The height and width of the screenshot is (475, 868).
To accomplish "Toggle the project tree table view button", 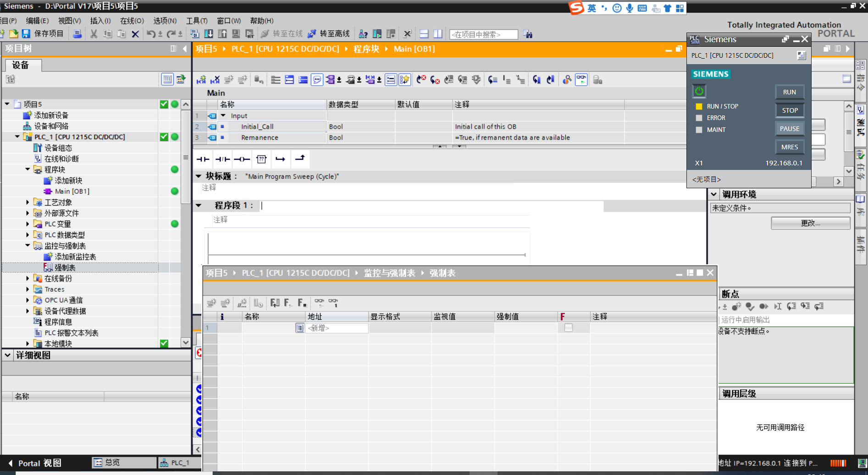I will point(167,79).
